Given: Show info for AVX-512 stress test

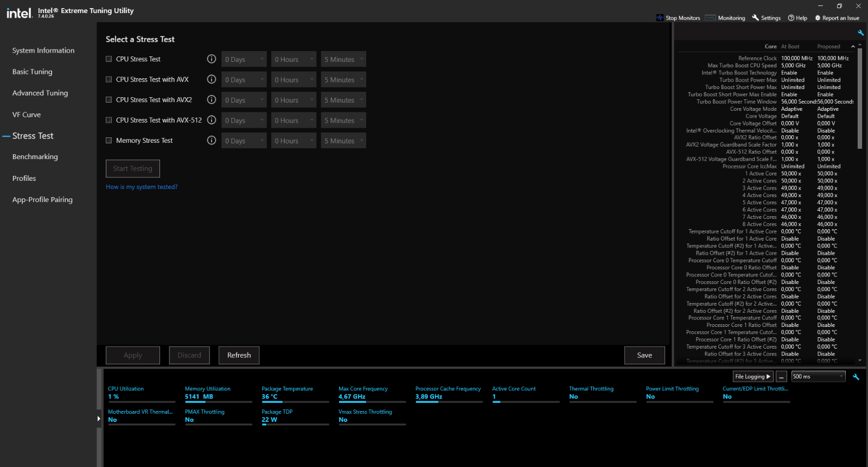Looking at the screenshot, I should pos(212,120).
